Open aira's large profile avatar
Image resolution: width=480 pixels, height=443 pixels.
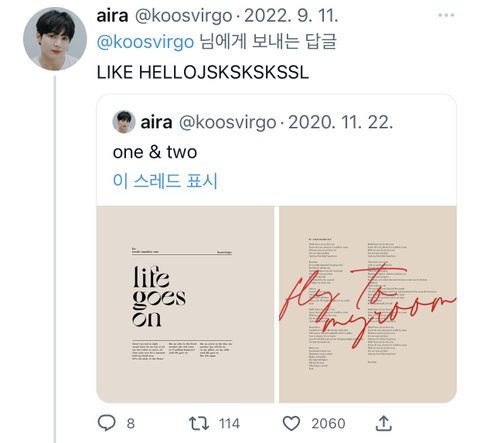click(55, 39)
